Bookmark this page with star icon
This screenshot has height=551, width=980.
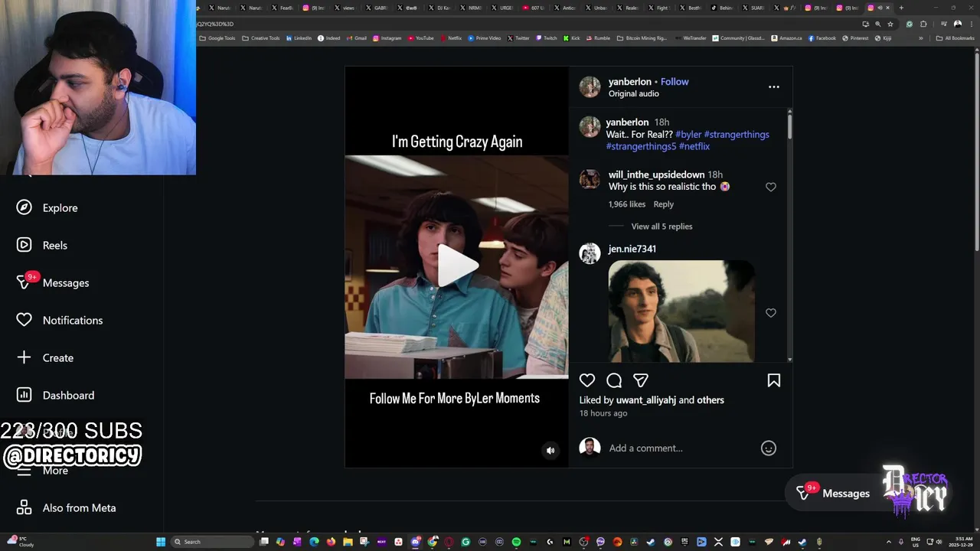[x=890, y=24]
